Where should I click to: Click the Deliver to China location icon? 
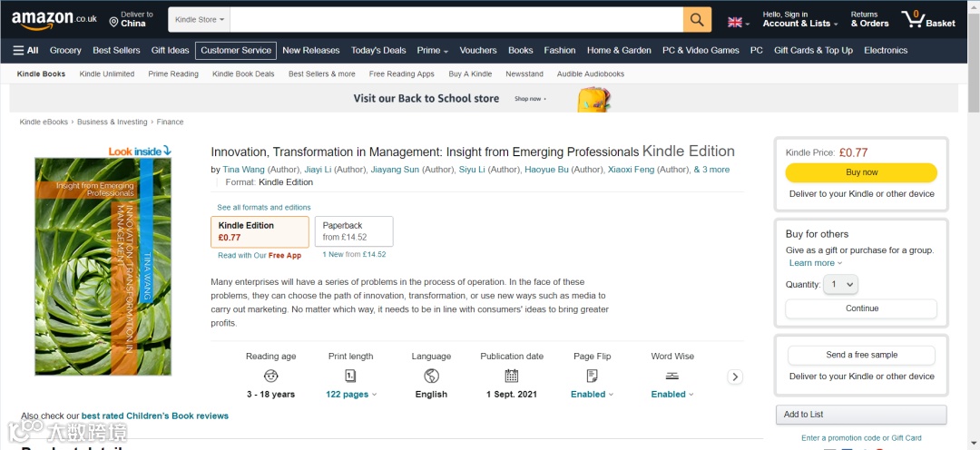[x=114, y=21]
